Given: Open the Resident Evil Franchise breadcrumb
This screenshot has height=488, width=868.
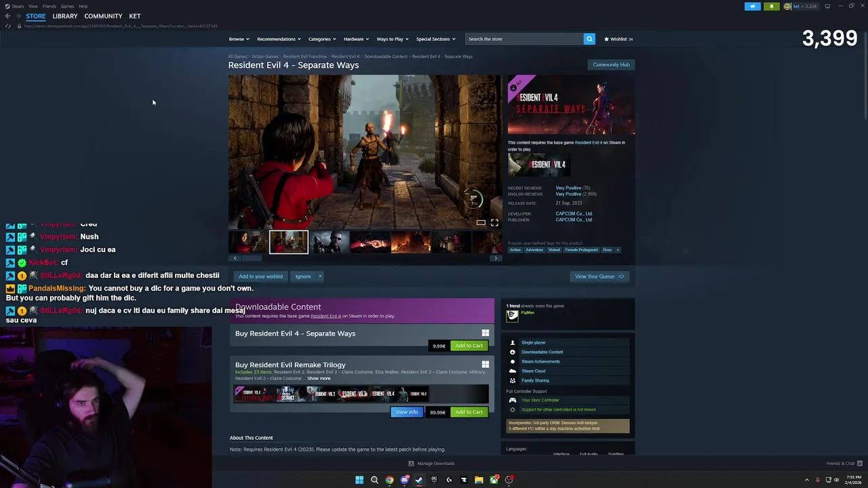Looking at the screenshot, I should click(304, 56).
